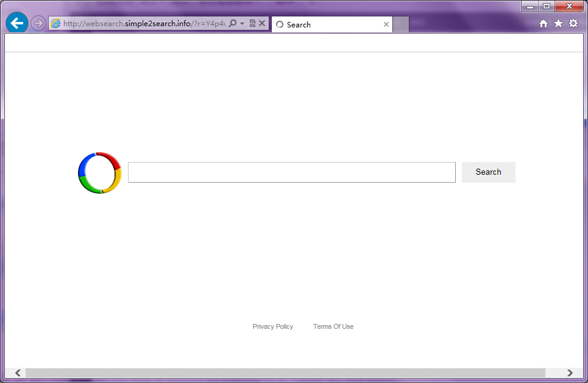This screenshot has width=588, height=383.
Task: Click the Forward navigation arrow
Action: [38, 24]
